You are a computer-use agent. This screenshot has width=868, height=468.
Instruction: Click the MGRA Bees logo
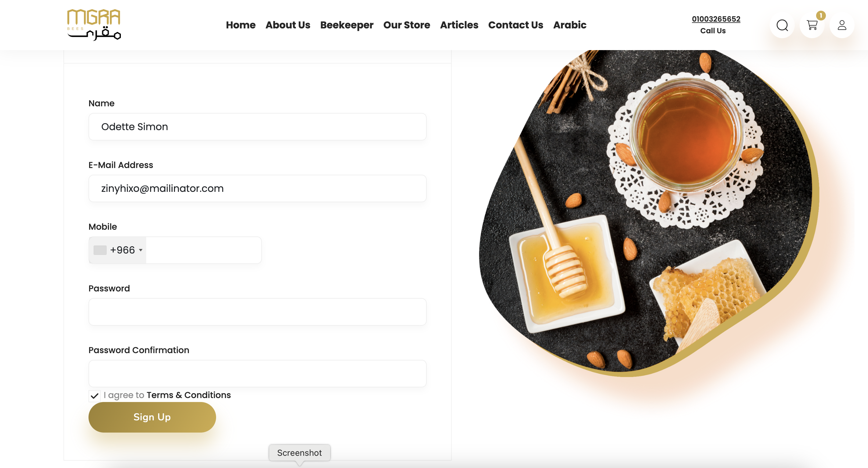coord(94,25)
